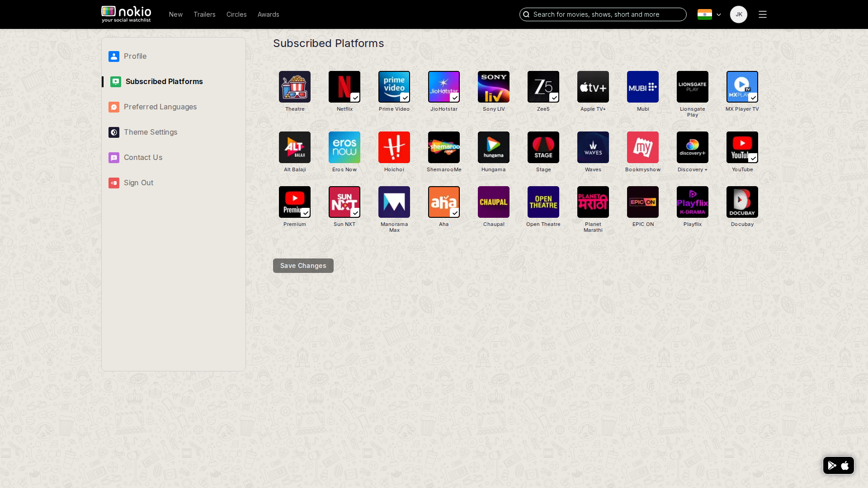Viewport: 868px width, 488px height.
Task: Select the Stage platform icon
Action: tap(543, 147)
